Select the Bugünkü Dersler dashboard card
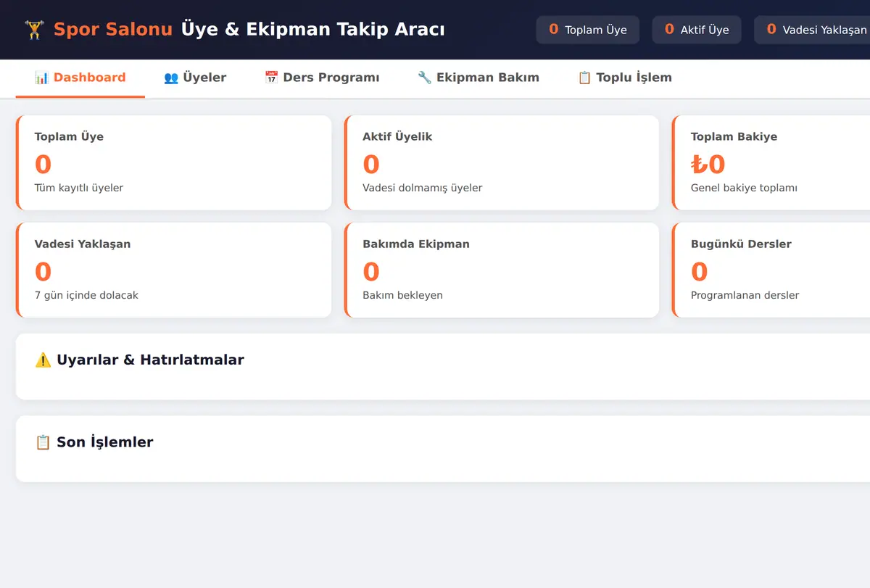Image resolution: width=870 pixels, height=588 pixels. coord(771,270)
